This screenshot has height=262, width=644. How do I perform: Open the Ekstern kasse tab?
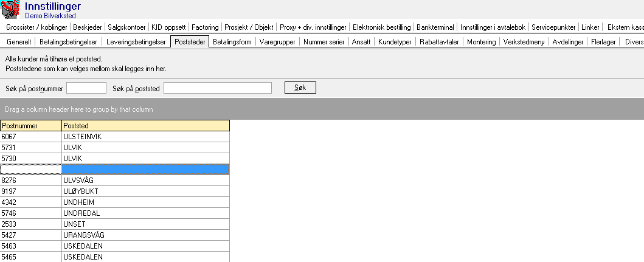tap(625, 27)
